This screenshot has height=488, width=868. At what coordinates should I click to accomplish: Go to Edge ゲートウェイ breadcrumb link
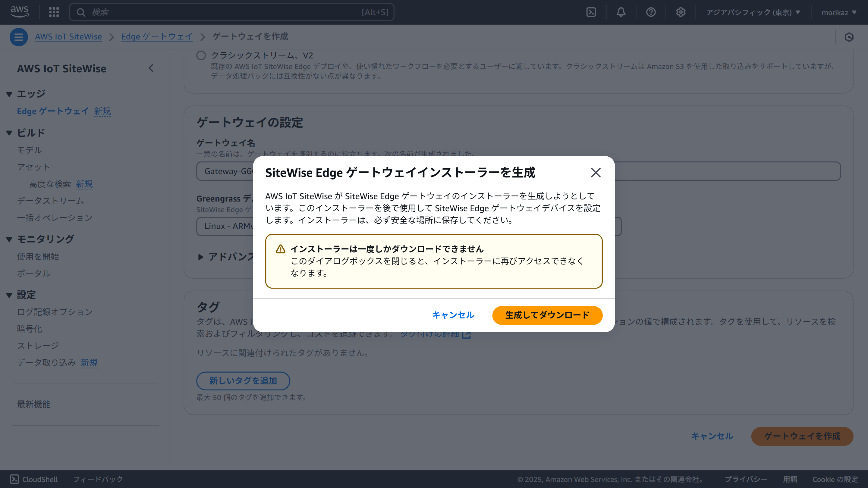tap(157, 36)
